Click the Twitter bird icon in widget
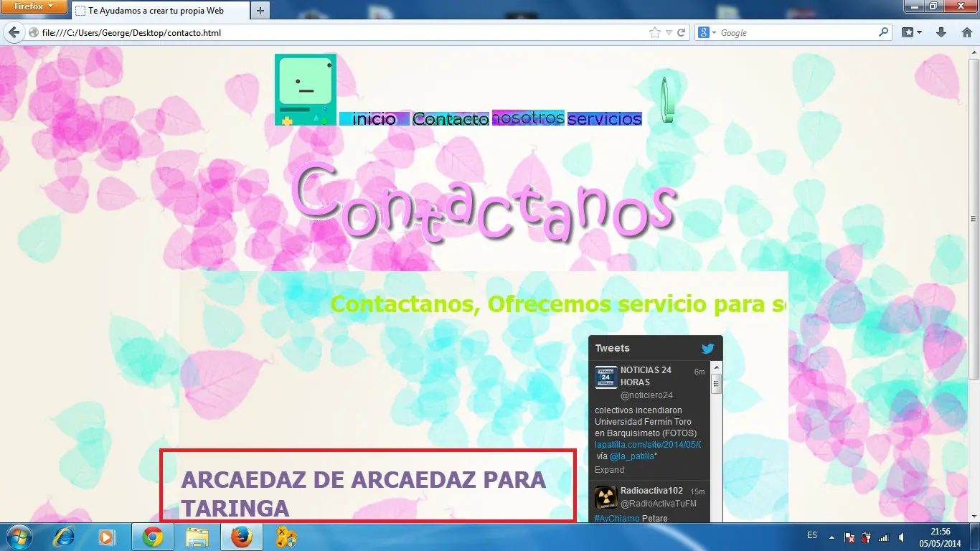 (x=707, y=349)
